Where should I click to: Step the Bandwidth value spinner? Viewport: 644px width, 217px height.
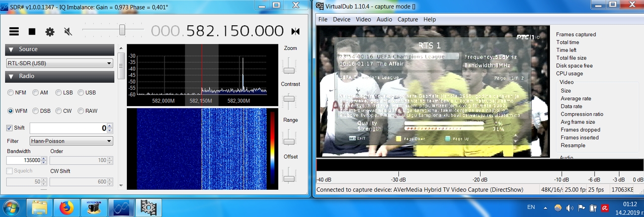pyautogui.click(x=44, y=160)
